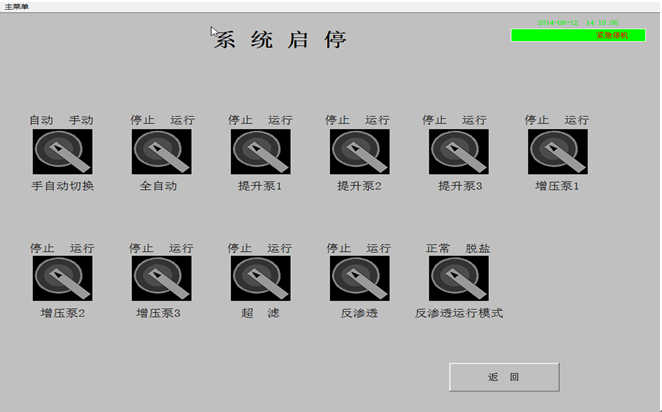The height and width of the screenshot is (412, 662).
Task: Select the 脱盐 label above 反渗透运行模式
Action: 478,248
